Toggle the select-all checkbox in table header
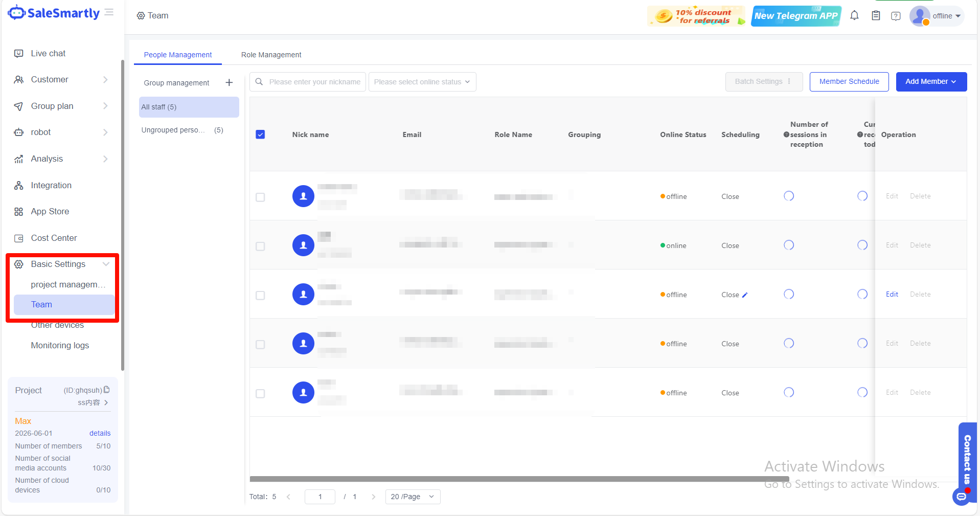This screenshot has height=516, width=980. [260, 134]
